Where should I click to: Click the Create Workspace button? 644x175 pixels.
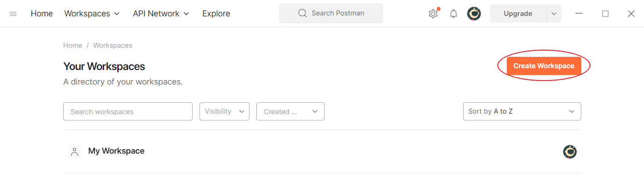tap(544, 66)
